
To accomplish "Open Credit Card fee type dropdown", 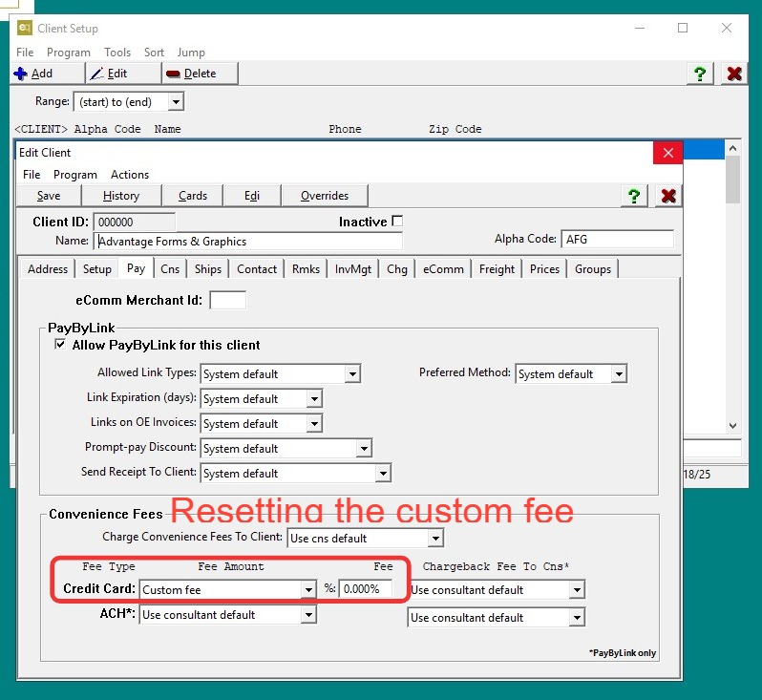I will tap(308, 589).
